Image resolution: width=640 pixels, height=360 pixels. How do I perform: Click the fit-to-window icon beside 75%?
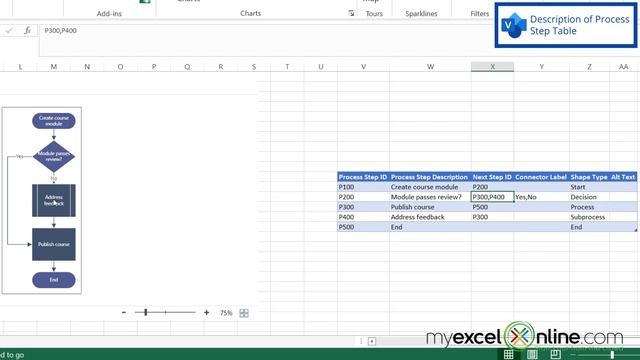tap(244, 313)
